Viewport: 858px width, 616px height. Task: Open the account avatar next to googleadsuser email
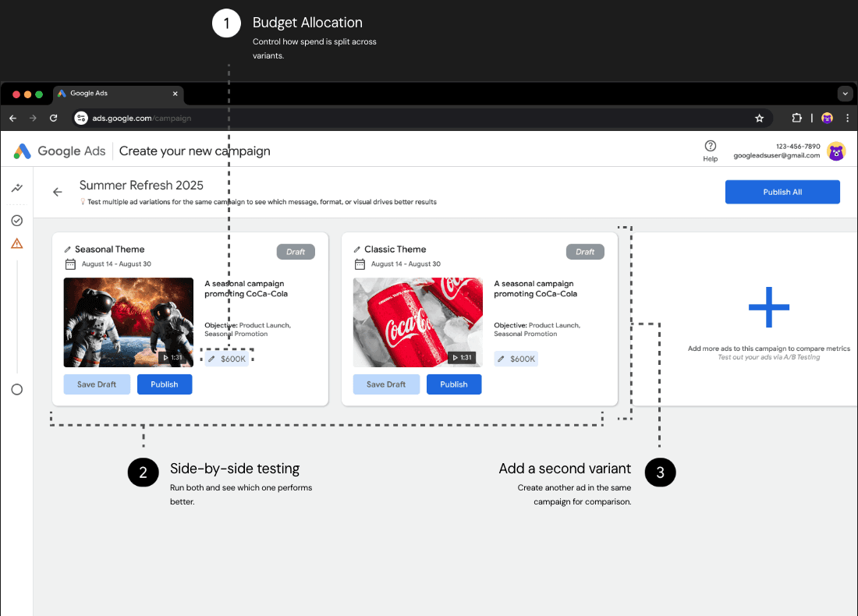tap(836, 151)
